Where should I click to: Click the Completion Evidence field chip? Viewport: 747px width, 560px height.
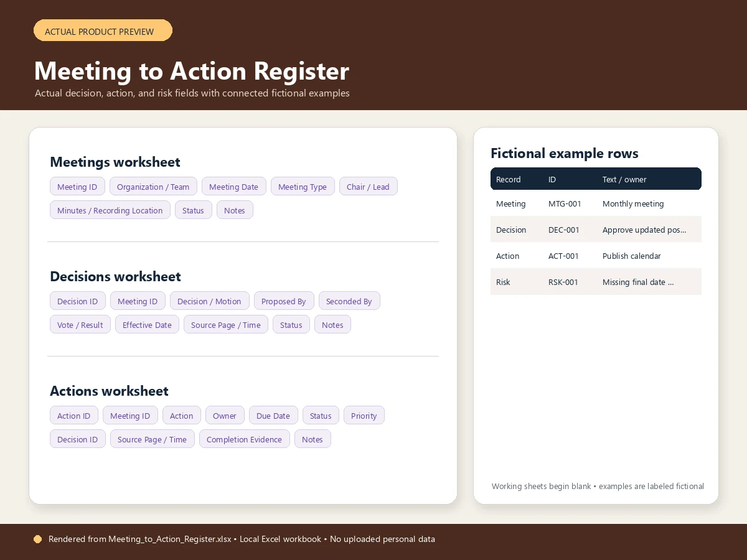(244, 439)
